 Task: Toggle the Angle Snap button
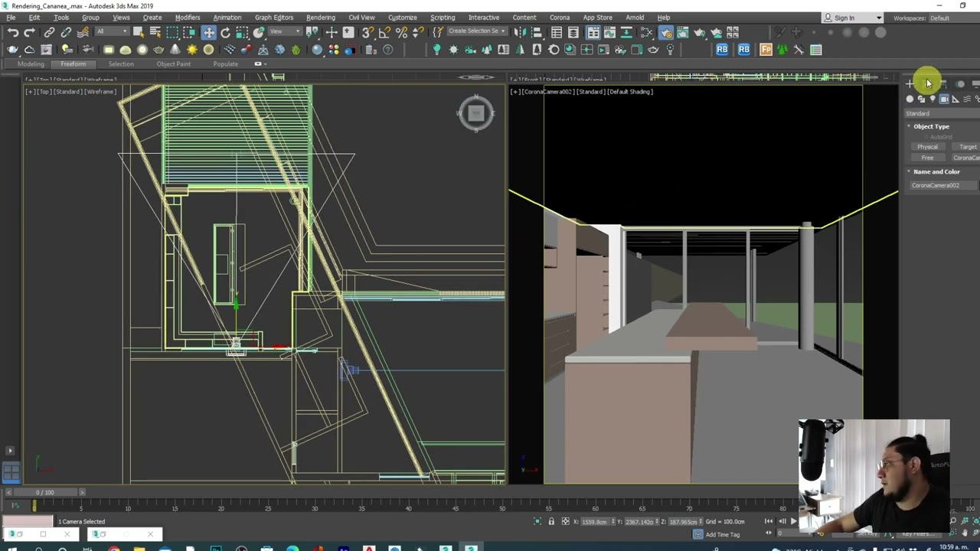pyautogui.click(x=384, y=32)
